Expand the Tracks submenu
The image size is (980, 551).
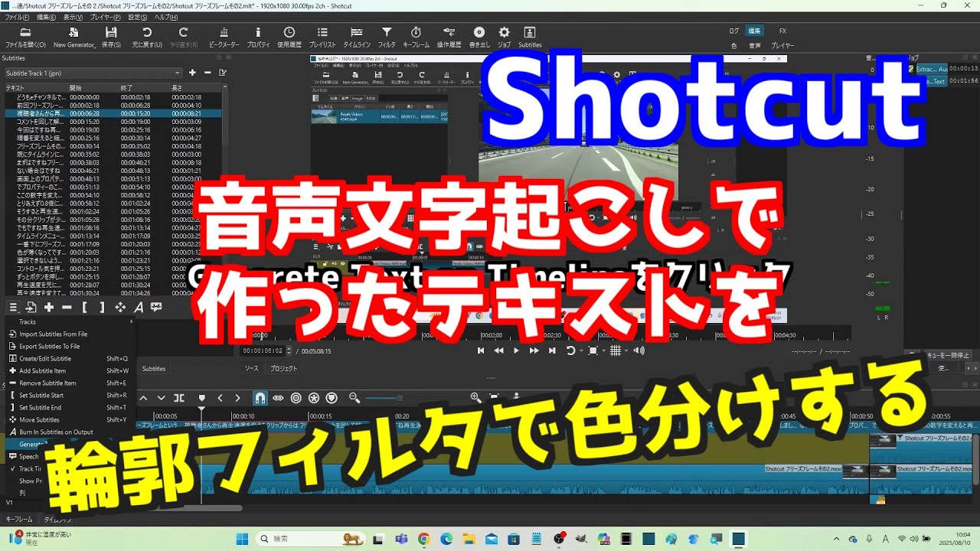point(70,321)
